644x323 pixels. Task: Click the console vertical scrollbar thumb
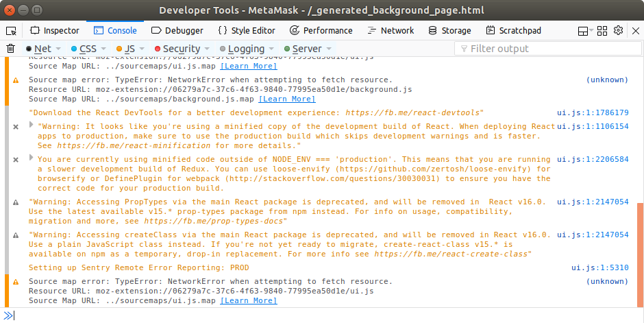(641, 255)
